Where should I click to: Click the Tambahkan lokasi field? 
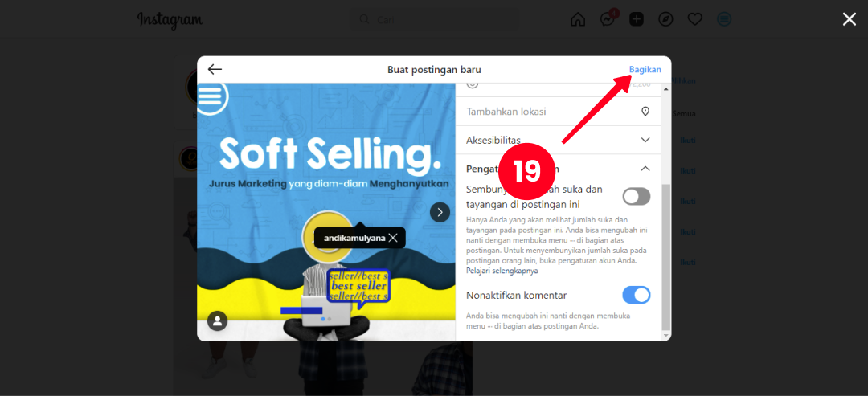pos(558,112)
